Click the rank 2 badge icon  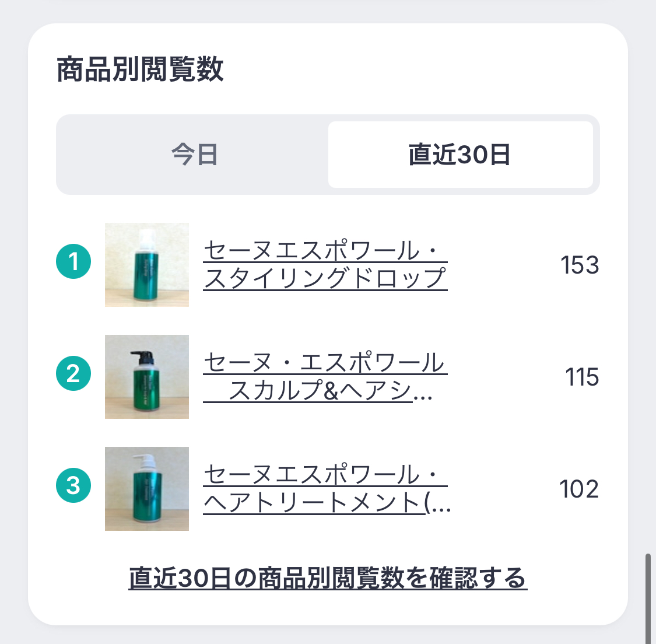pyautogui.click(x=73, y=374)
